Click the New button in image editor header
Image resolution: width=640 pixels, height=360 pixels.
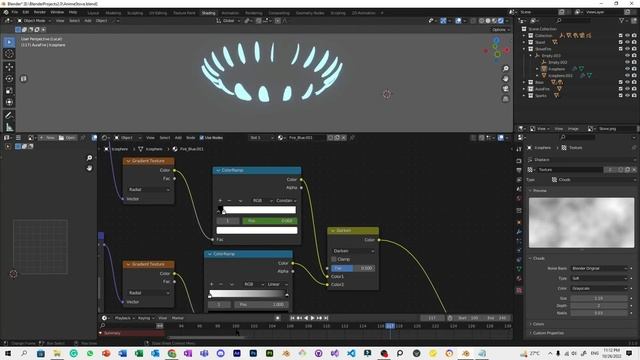click(x=47, y=138)
